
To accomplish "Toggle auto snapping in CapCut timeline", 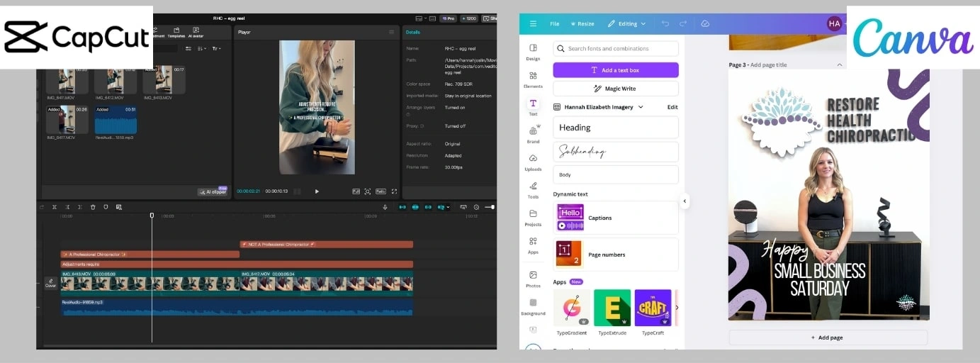I will [x=415, y=207].
